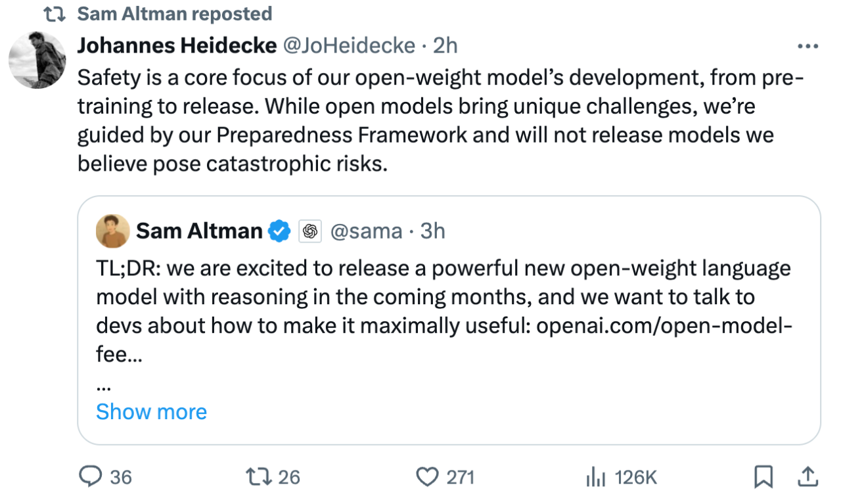Bookmark this tweet
Viewport: 841px width, 504px height.
[763, 477]
